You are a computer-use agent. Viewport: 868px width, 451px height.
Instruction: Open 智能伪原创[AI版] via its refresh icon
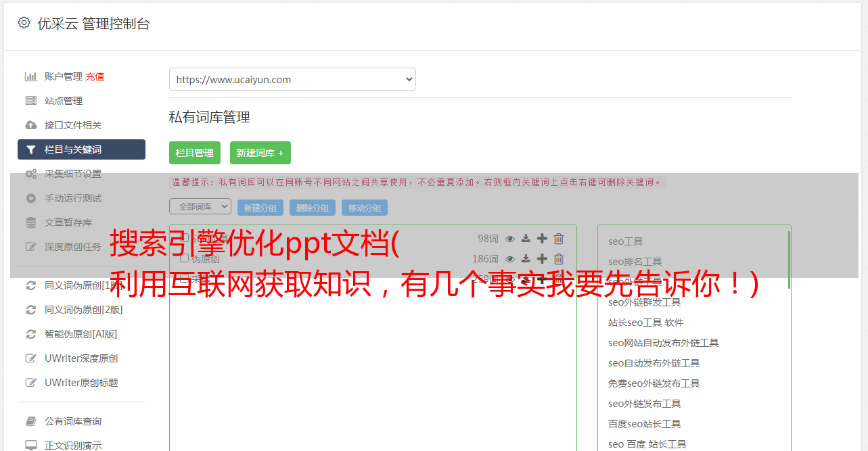[x=31, y=334]
